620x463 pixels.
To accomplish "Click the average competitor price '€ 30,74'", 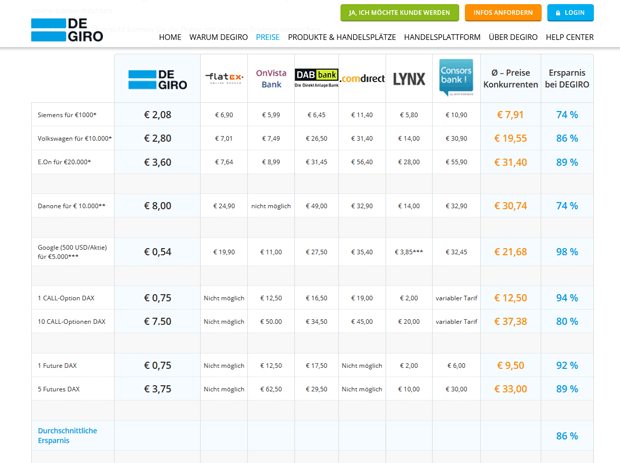I will point(510,206).
